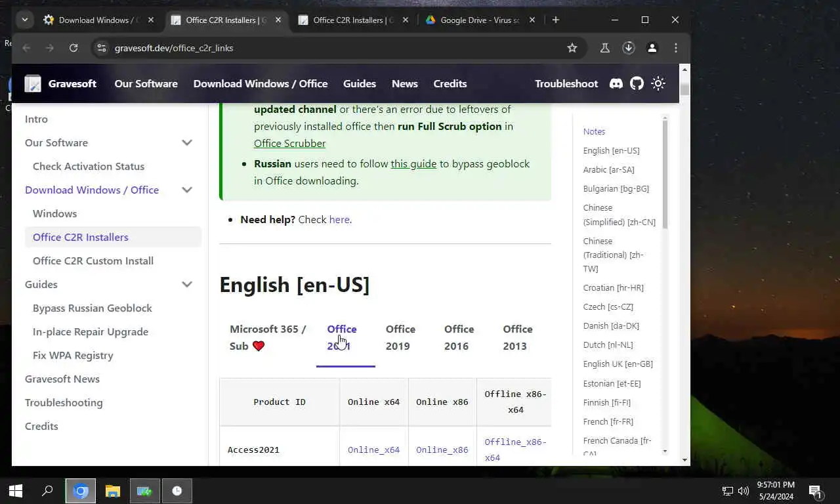The height and width of the screenshot is (504, 840).
Task: Close the Google Drive tab
Action: [x=532, y=20]
